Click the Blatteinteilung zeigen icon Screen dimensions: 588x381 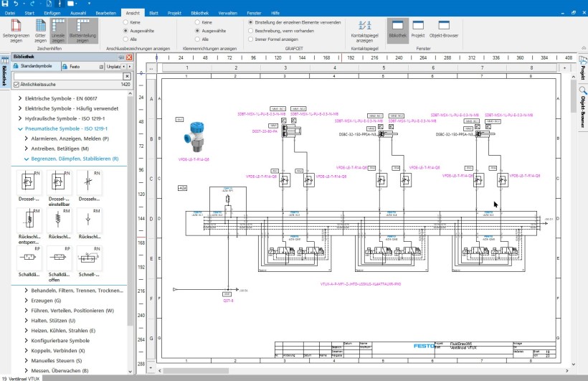pos(82,31)
